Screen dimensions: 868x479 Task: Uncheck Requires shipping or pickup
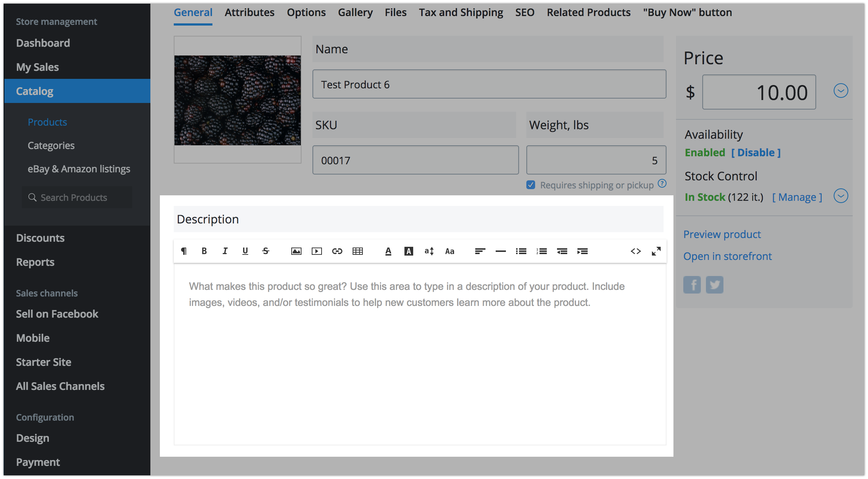(x=531, y=185)
